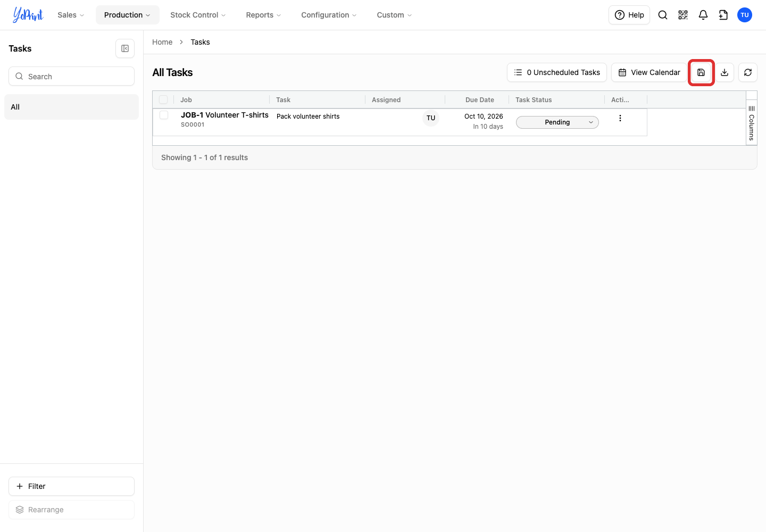Open the Production menu

pos(127,15)
